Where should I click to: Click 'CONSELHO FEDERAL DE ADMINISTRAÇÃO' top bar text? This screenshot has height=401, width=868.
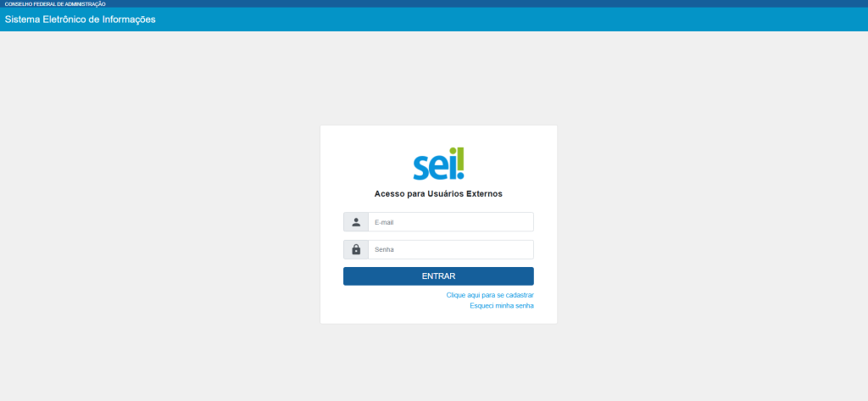(x=55, y=4)
